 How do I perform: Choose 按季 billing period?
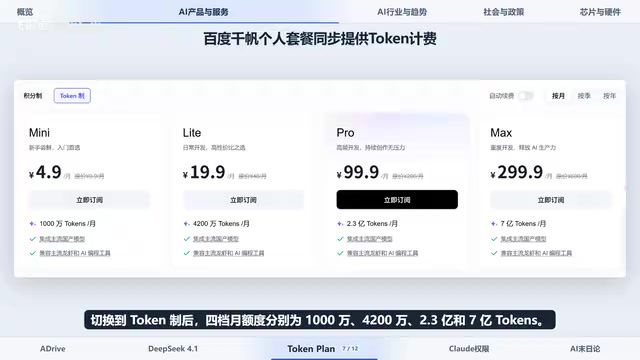[x=584, y=96]
